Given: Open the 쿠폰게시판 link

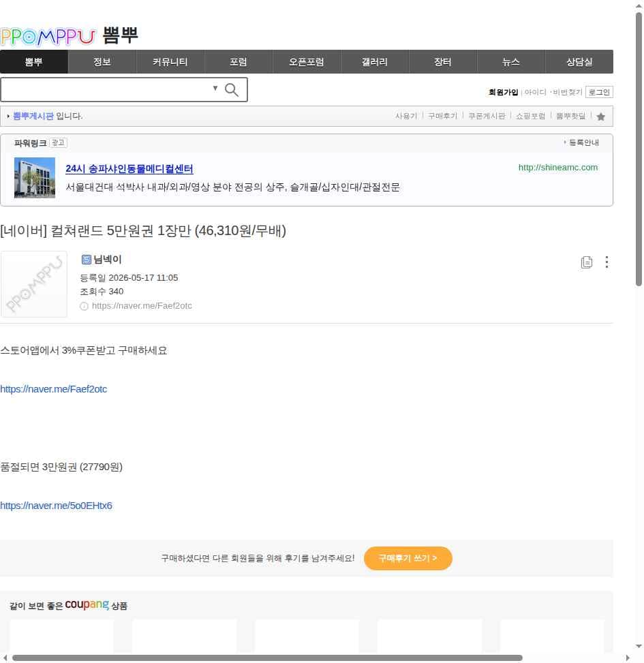Looking at the screenshot, I should [487, 116].
